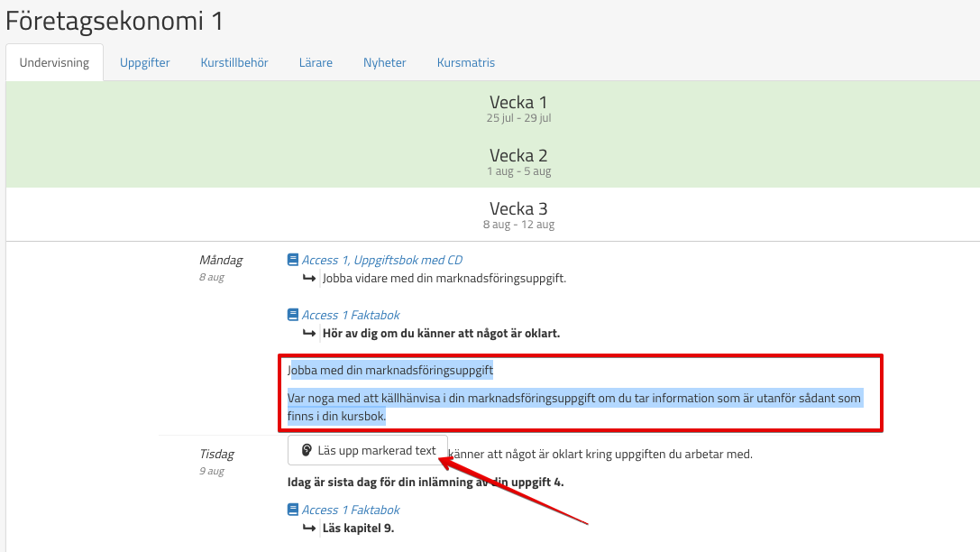Viewport: 980px width, 552px height.
Task: Open Tuesday's 'Access 1 Faktabok' link
Action: pyautogui.click(x=351, y=510)
